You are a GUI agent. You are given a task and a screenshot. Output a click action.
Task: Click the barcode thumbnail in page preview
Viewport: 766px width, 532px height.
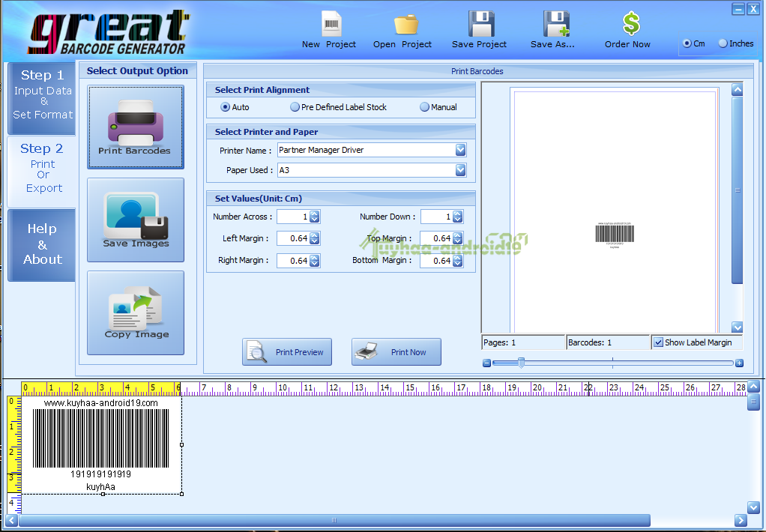point(615,235)
